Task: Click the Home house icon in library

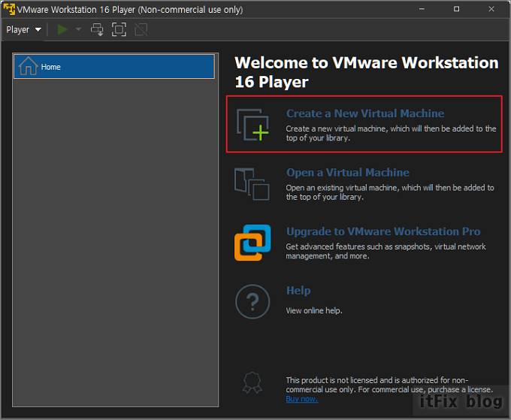Action: [28, 66]
